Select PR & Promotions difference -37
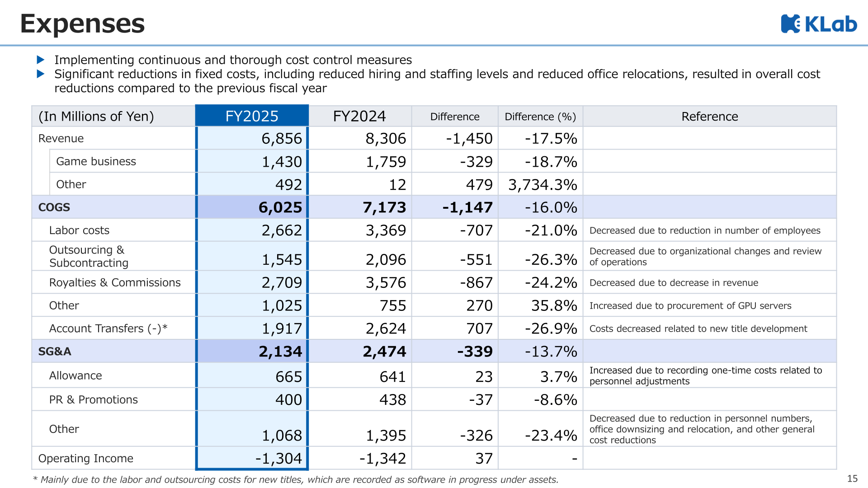Viewport: 868px width, 488px height. [481, 399]
